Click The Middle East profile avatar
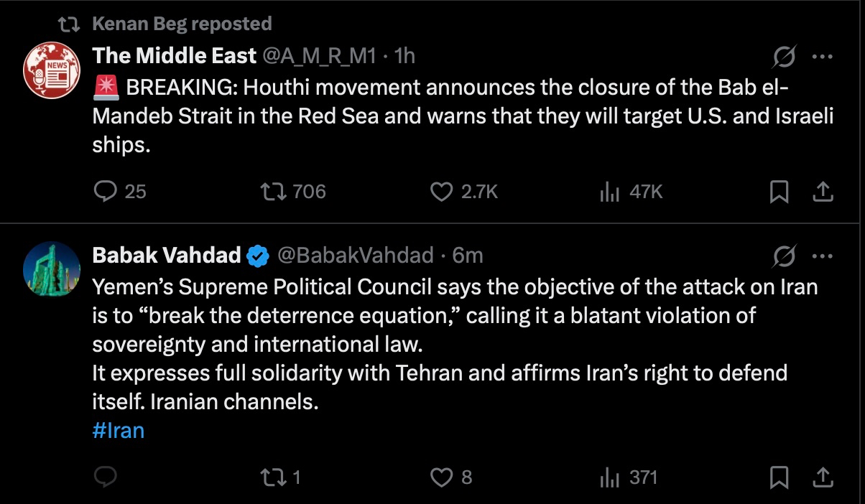Viewport: 865px width, 504px height. [x=52, y=70]
